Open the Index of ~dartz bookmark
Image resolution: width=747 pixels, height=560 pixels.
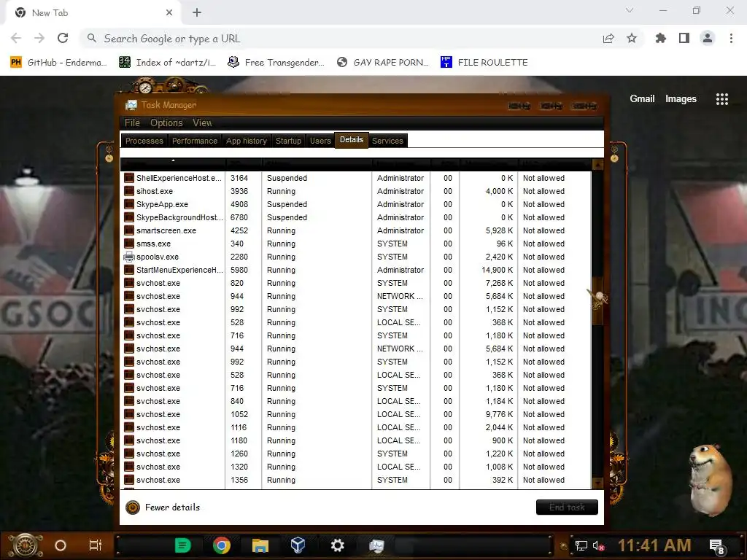pyautogui.click(x=167, y=63)
